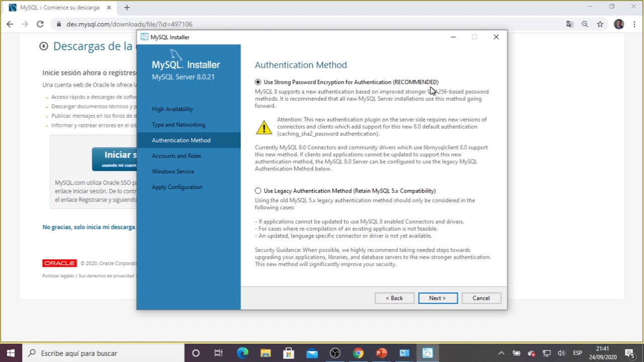Open Cortana circle on taskbar

(196, 353)
